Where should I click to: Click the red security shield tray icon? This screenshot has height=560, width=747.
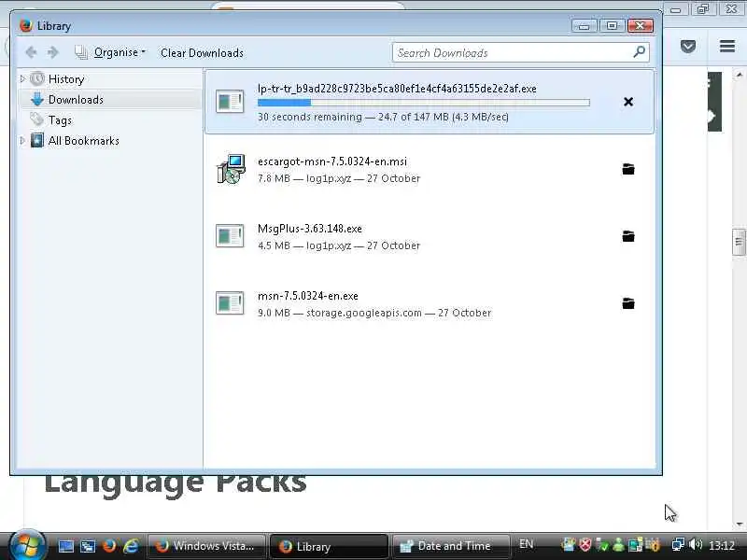585,544
